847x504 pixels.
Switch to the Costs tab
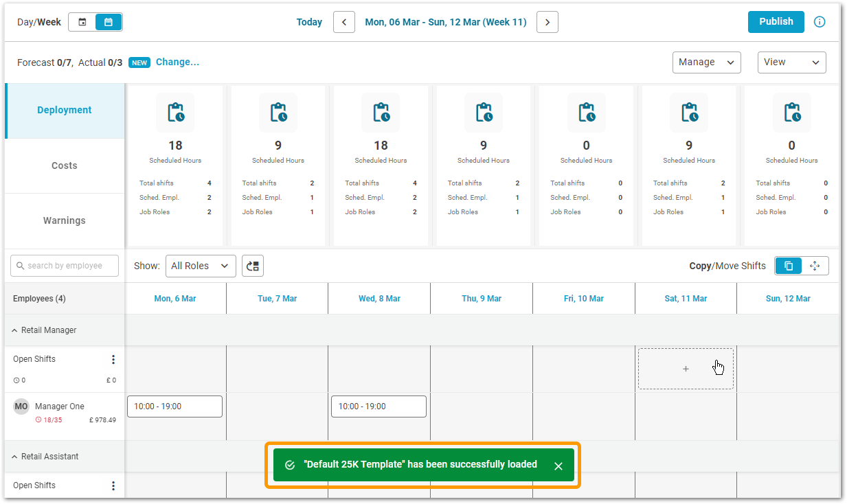click(x=65, y=165)
